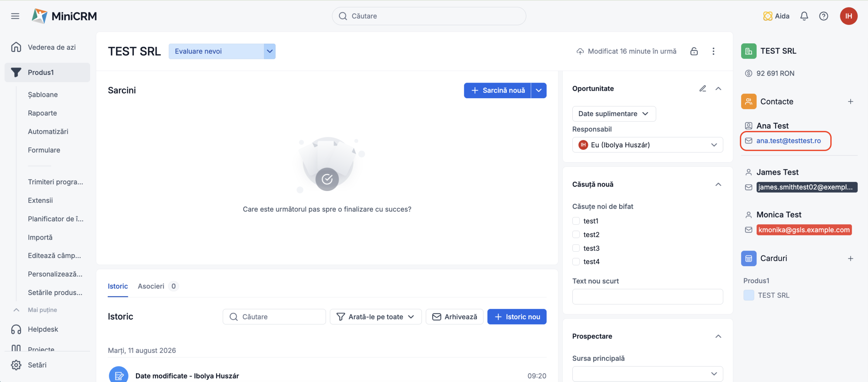Image resolution: width=868 pixels, height=382 pixels.
Task: Open Produs1 in the sidebar
Action: [x=47, y=72]
